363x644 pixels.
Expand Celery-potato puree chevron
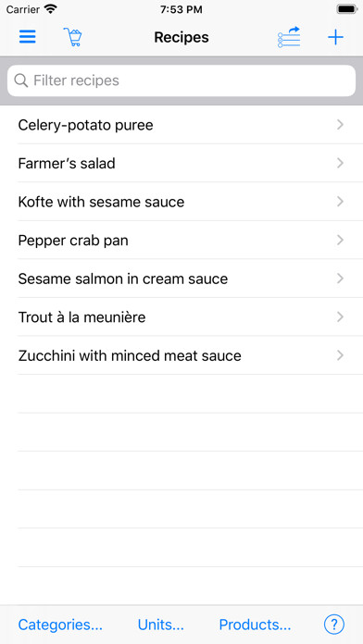pyautogui.click(x=340, y=125)
